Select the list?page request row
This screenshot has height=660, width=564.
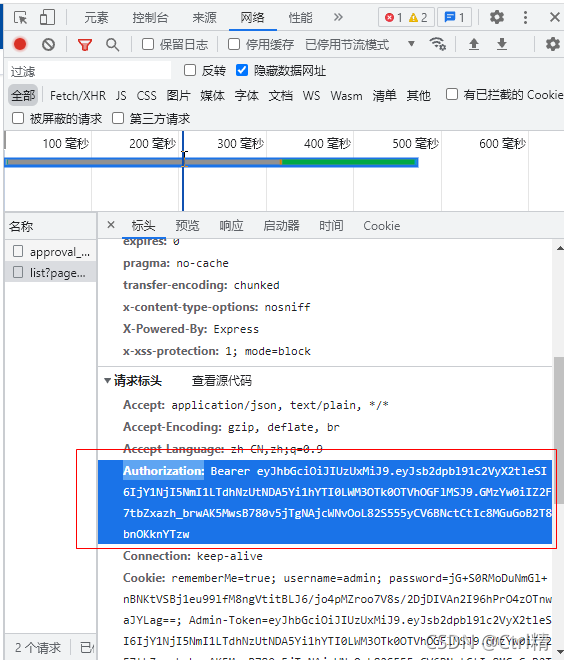click(x=51, y=272)
